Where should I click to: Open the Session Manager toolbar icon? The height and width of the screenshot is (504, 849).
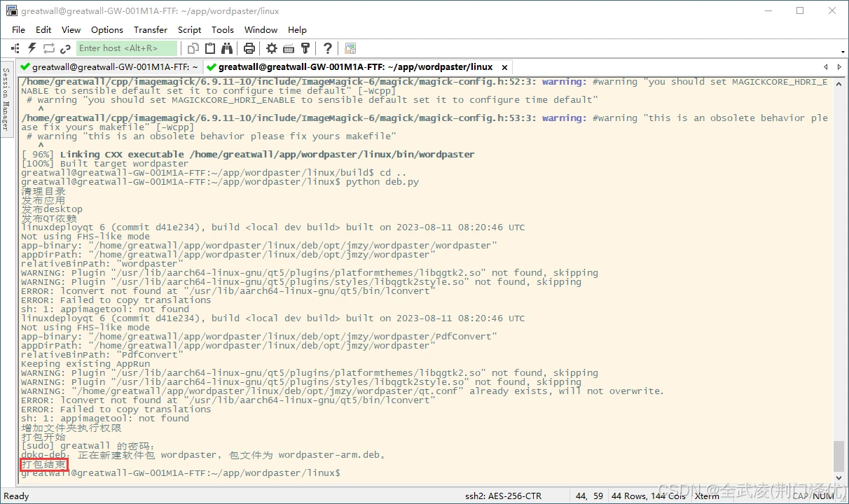tap(15, 48)
